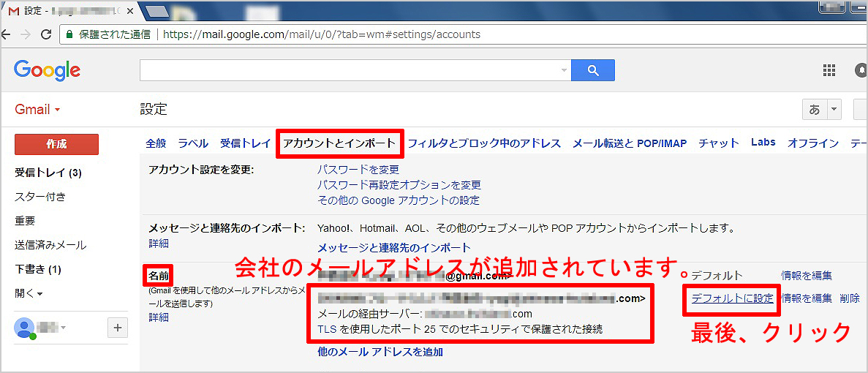Image resolution: width=868 pixels, height=373 pixels.
Task: Click the browser reload icon
Action: pos(46,34)
